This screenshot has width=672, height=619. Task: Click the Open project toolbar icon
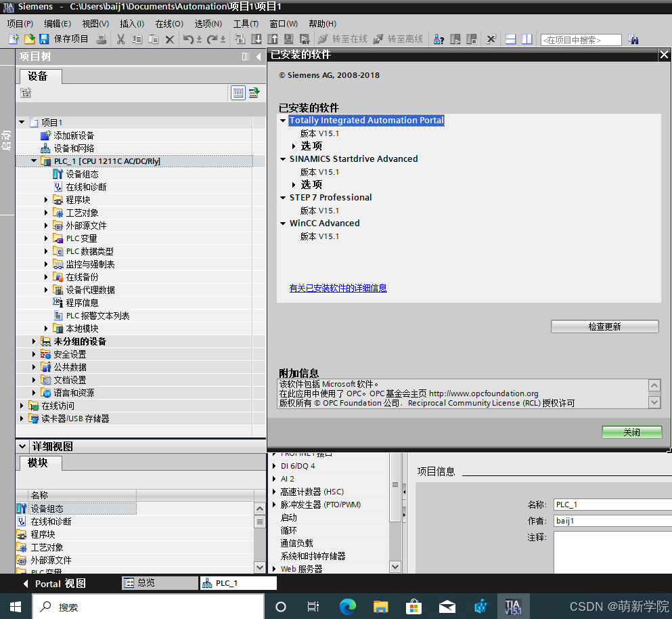[29, 39]
